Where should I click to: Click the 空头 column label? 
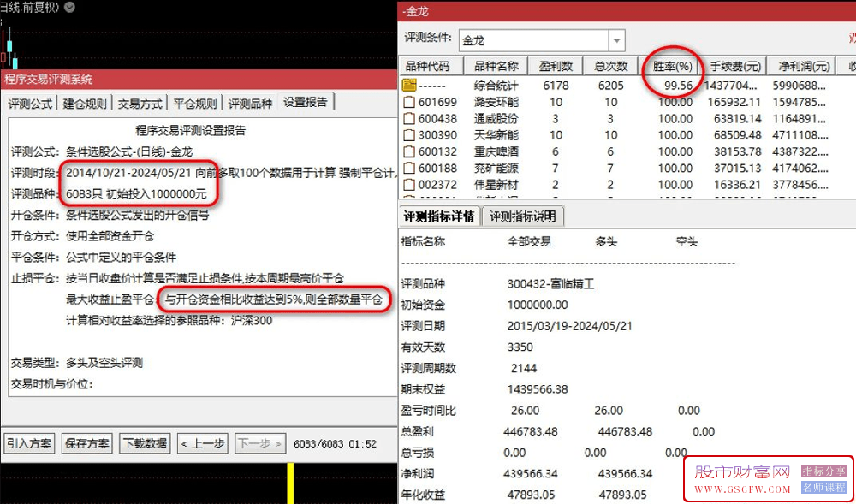(687, 241)
